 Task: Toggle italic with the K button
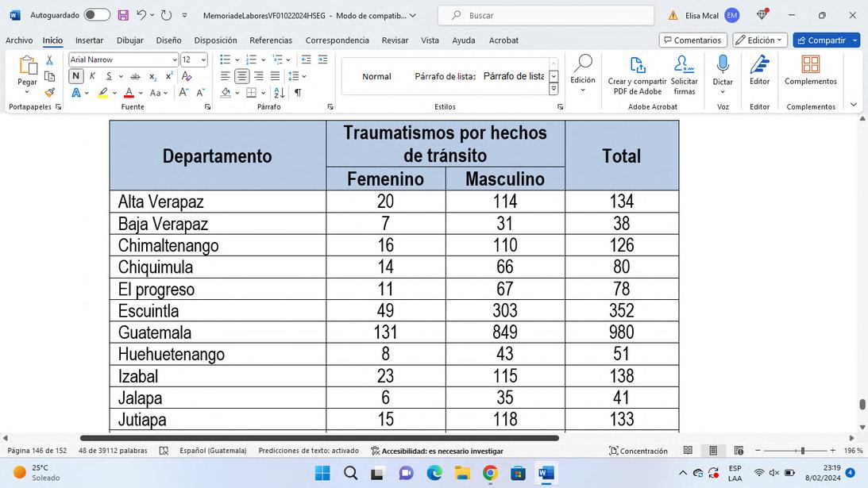click(x=92, y=76)
